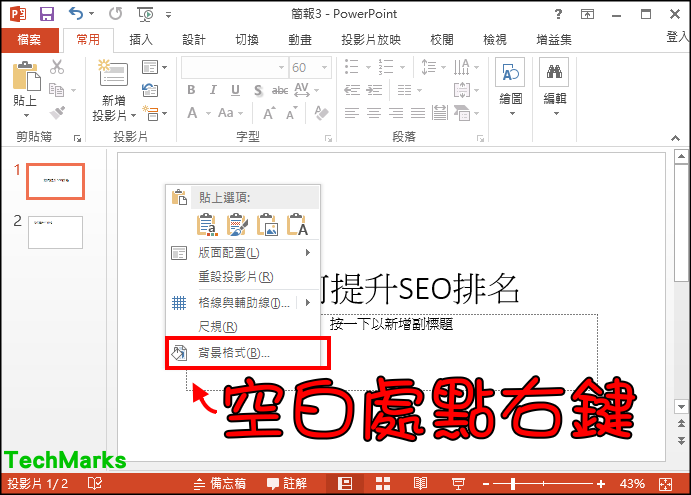This screenshot has height=495, width=691.
Task: Switch to the 投影片放映 tab
Action: click(x=371, y=40)
